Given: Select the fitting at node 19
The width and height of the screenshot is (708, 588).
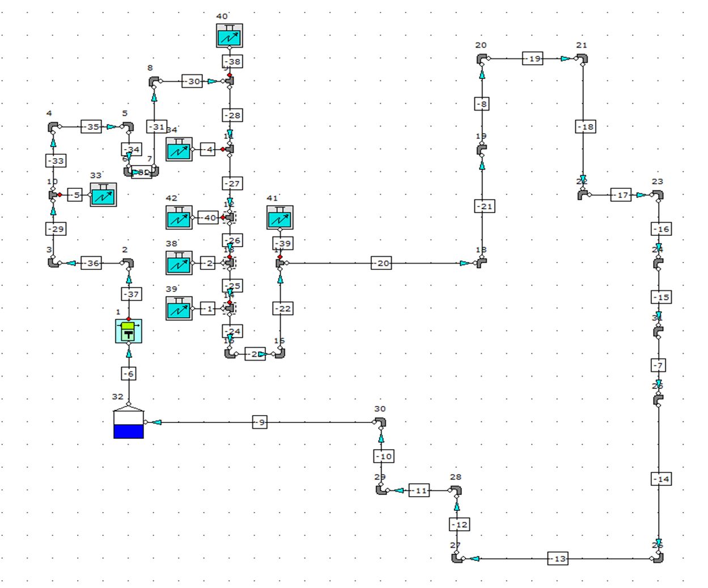Looking at the screenshot, I should pos(482,150).
